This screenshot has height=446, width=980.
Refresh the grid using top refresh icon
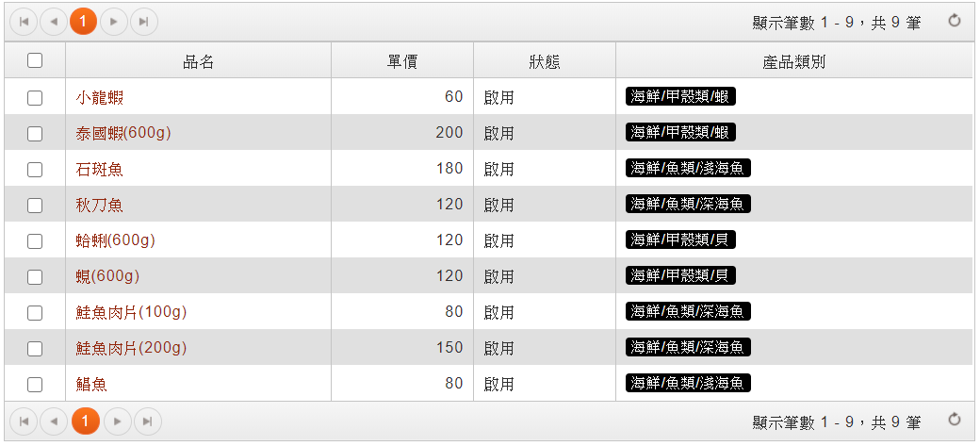[x=954, y=22]
